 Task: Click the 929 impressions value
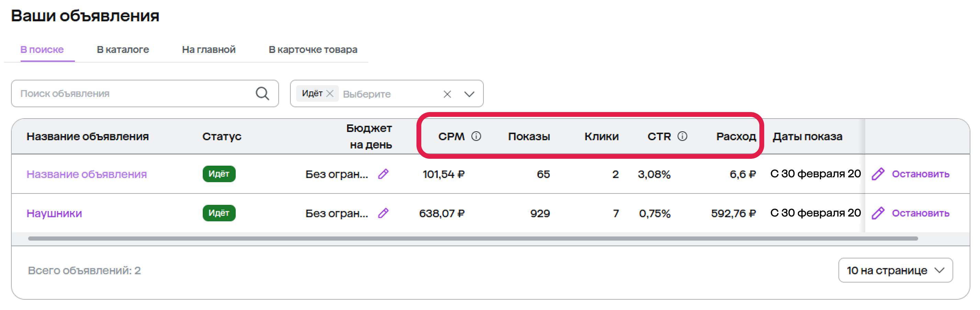[540, 213]
